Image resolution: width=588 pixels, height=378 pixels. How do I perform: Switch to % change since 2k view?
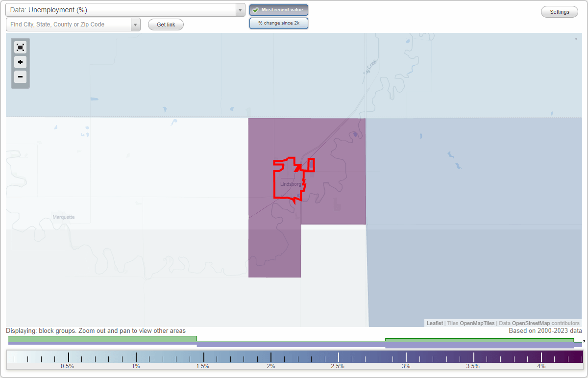pyautogui.click(x=279, y=23)
